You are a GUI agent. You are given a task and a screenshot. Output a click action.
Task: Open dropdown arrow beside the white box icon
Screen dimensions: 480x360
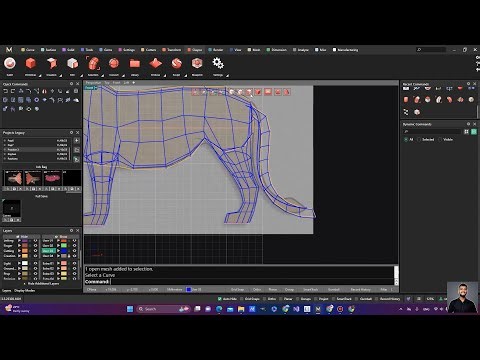[81, 76]
